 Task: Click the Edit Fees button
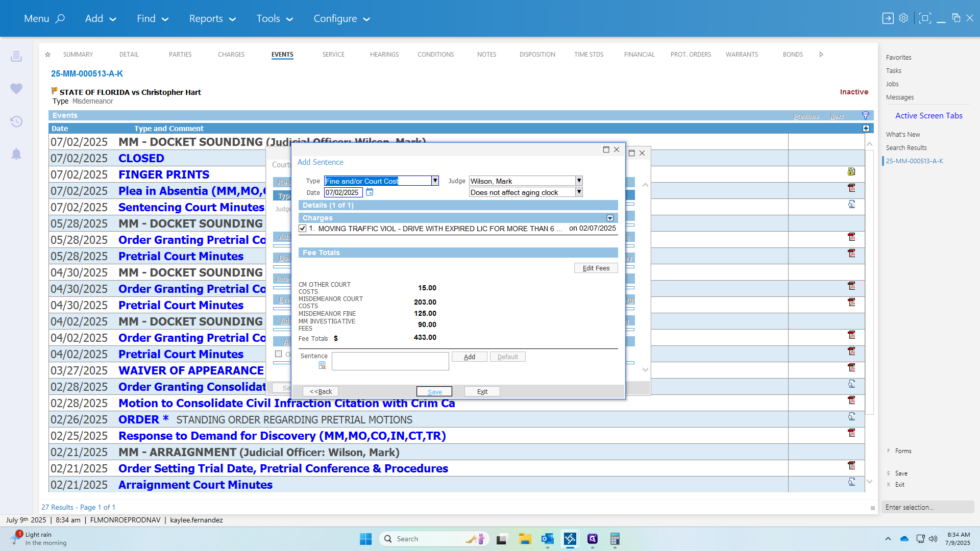pyautogui.click(x=596, y=268)
